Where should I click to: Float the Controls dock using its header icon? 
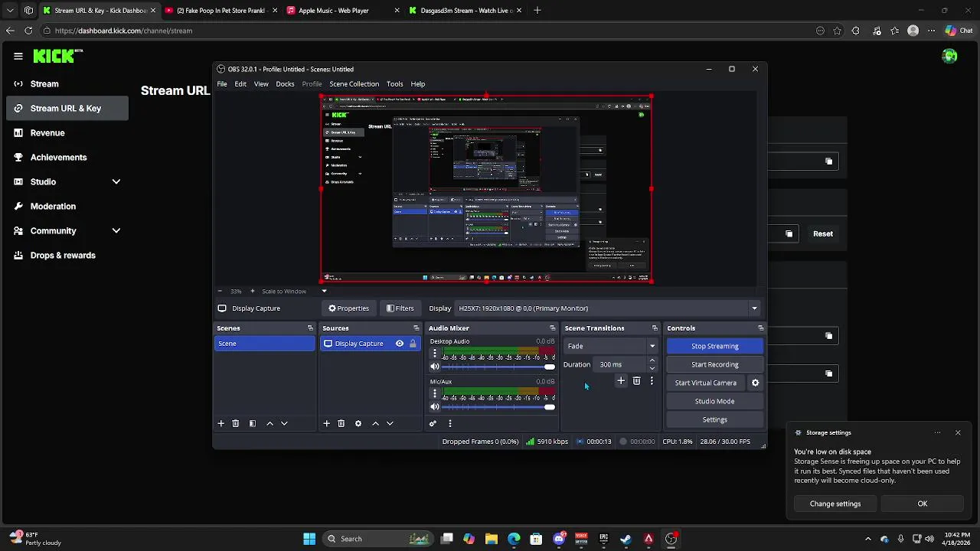pos(760,328)
